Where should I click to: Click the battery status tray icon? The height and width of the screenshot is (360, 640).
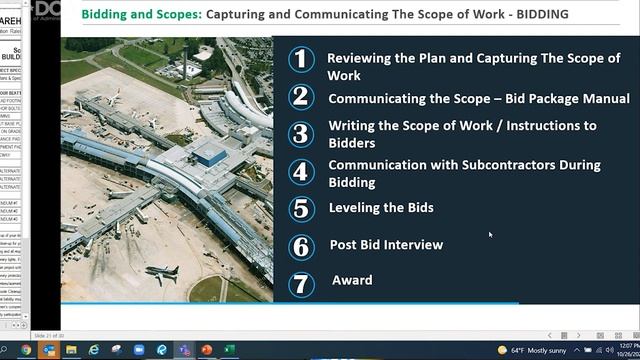tap(588, 350)
